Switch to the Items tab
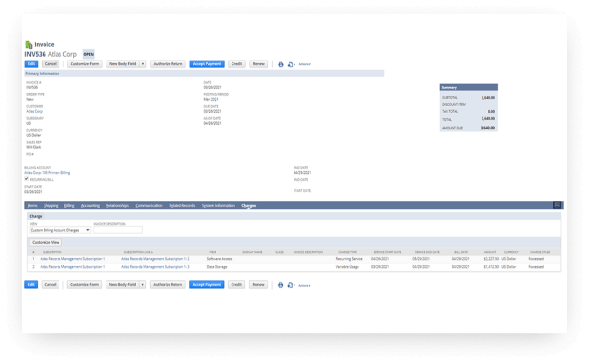Screen dimensions: 589x364 [33, 206]
